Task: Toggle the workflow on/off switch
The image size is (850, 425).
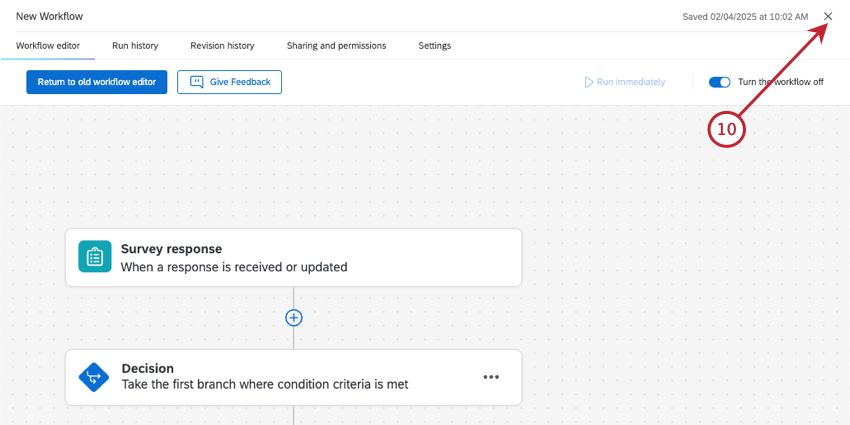Action: pos(720,82)
